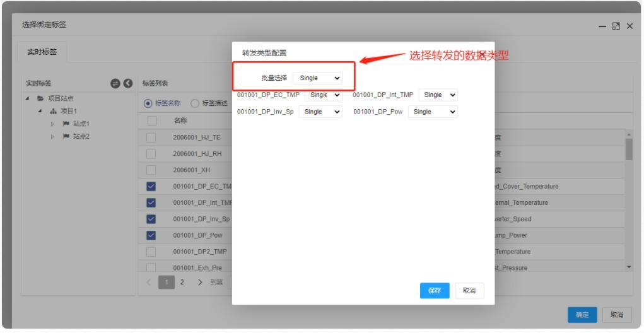The image size is (644, 333).
Task: Check the 2006001_HJ_RH row checkbox
Action: (151, 153)
